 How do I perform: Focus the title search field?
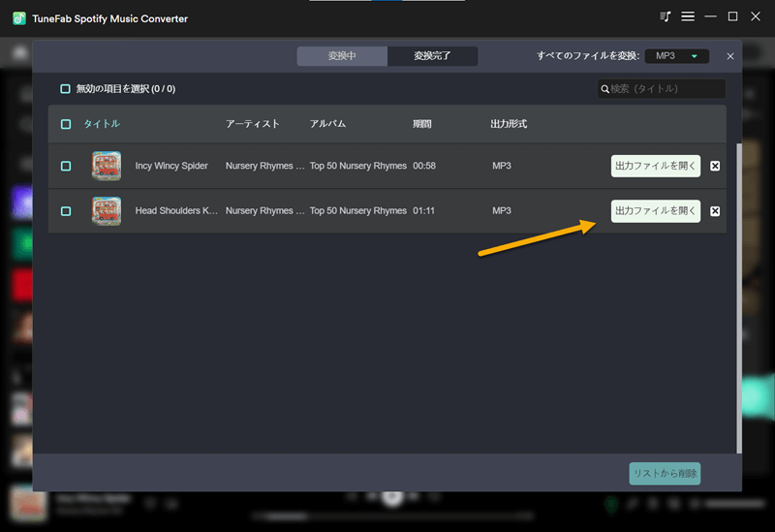662,89
